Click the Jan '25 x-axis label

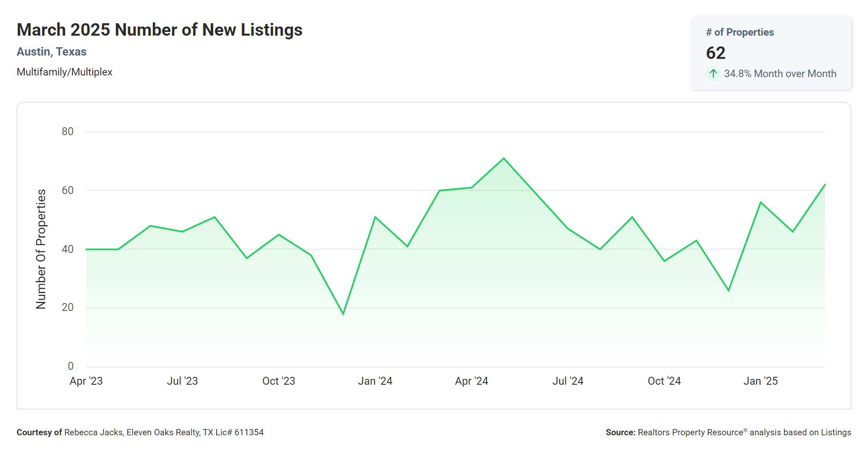pos(760,381)
